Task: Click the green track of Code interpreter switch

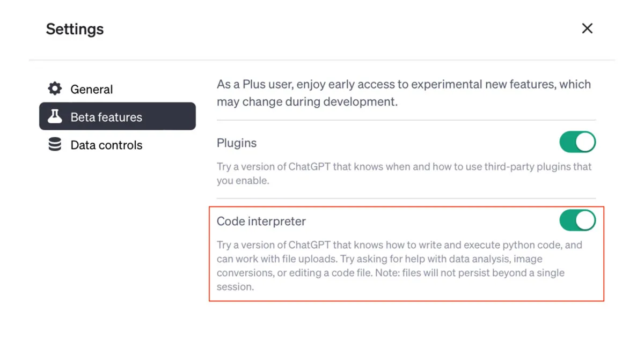Action: [x=568, y=220]
